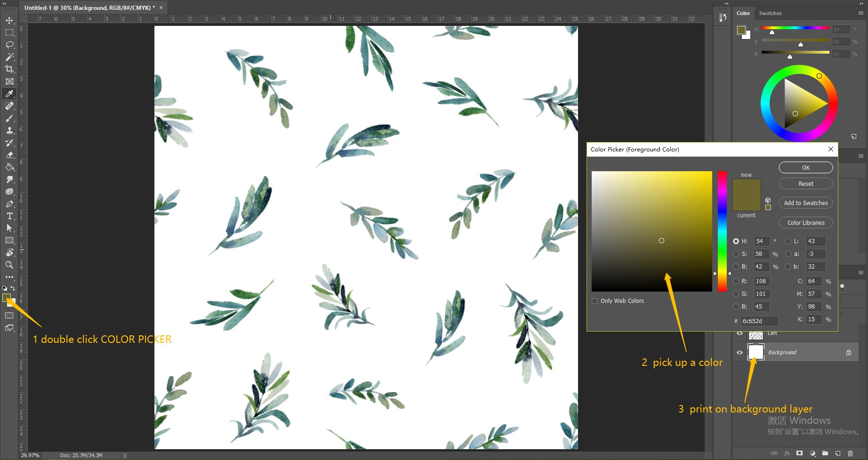868x460 pixels.
Task: Select the Pen tool
Action: coord(9,204)
